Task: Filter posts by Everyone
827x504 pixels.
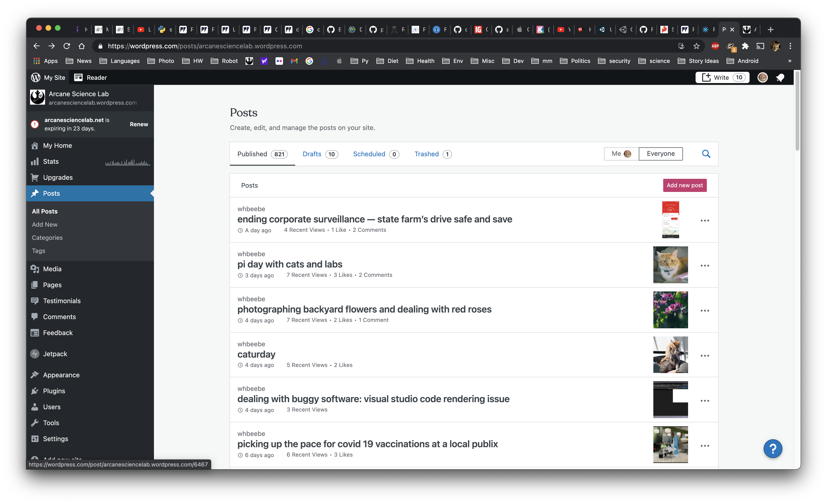Action: [661, 154]
